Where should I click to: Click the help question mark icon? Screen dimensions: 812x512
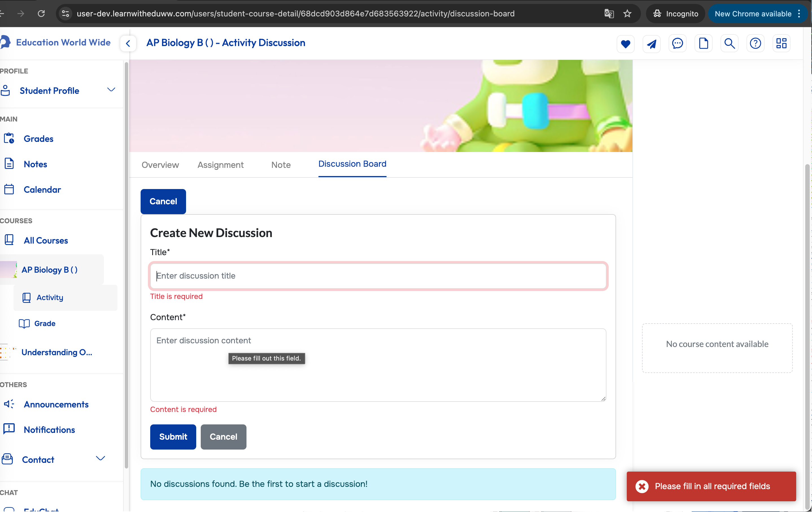(x=755, y=44)
